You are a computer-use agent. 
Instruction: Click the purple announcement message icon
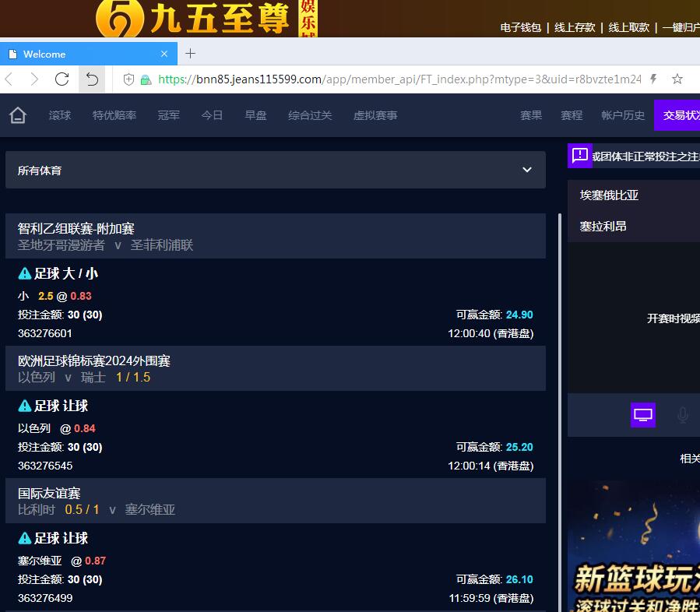[580, 156]
